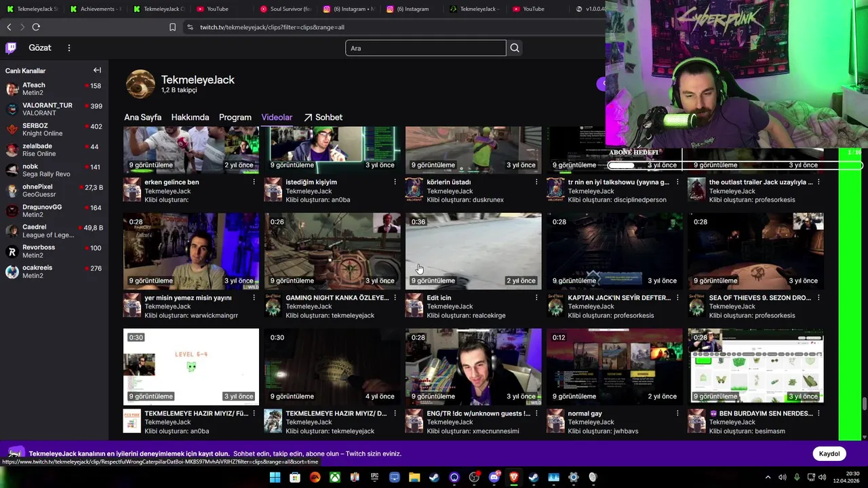Open Microsoft Store from taskbar
868x488 pixels.
pyautogui.click(x=295, y=477)
